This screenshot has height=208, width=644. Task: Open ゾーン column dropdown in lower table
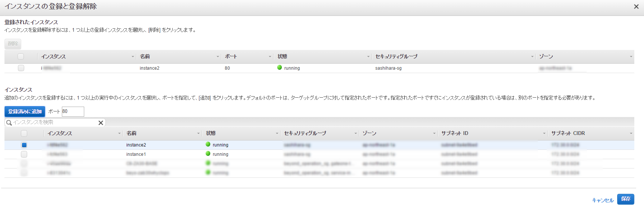434,133
